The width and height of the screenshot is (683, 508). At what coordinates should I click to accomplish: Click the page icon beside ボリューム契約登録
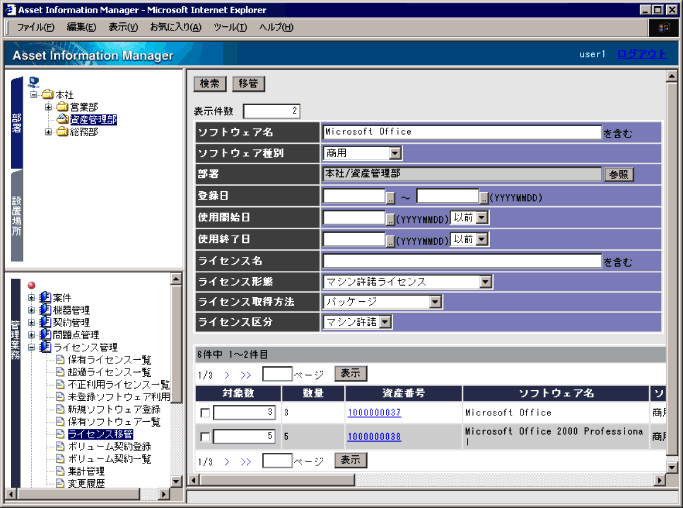coord(60,446)
